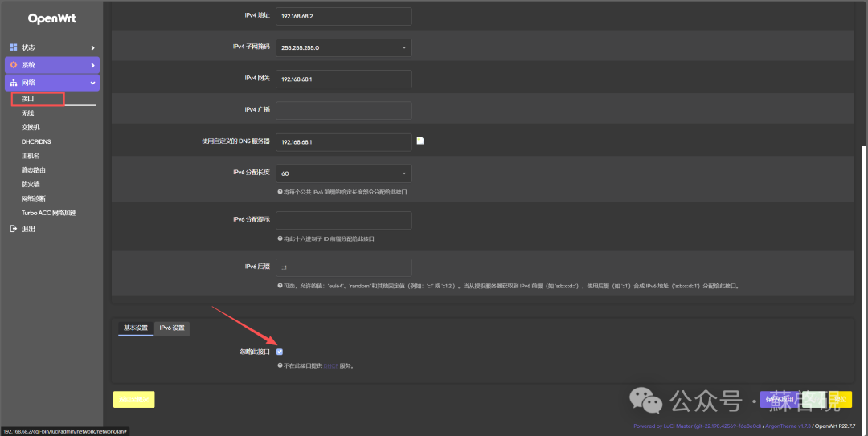Toggle the 忽略此接口 checkbox
868x436 pixels.
(280, 352)
